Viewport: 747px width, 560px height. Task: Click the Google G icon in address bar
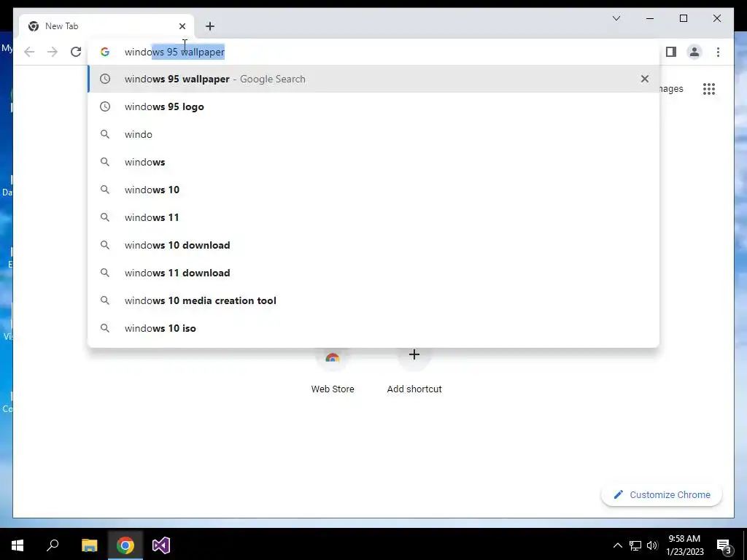coord(105,52)
